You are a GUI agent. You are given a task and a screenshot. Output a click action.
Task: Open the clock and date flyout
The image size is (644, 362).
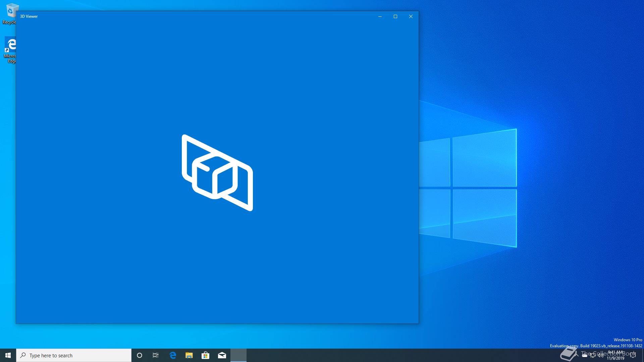point(615,355)
